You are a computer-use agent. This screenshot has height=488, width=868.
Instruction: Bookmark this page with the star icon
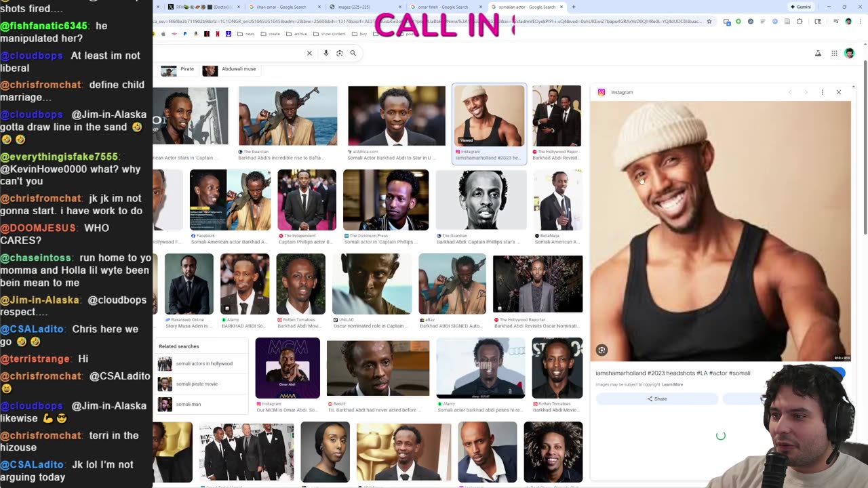709,21
